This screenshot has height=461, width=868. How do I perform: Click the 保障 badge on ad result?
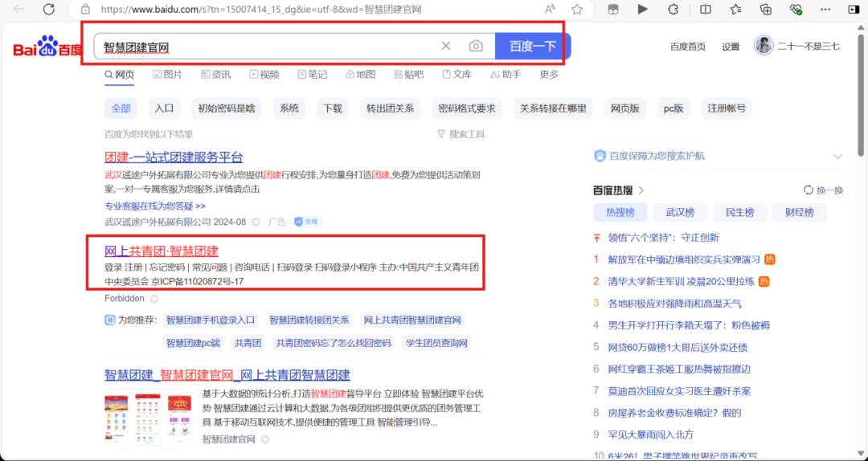point(308,222)
